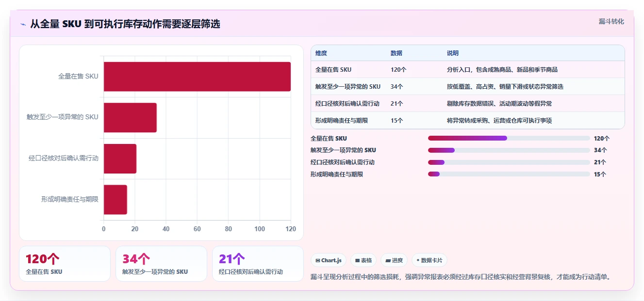Screen dimensions: 644x301
Task: Click the Chart.js chip
Action: click(329, 260)
